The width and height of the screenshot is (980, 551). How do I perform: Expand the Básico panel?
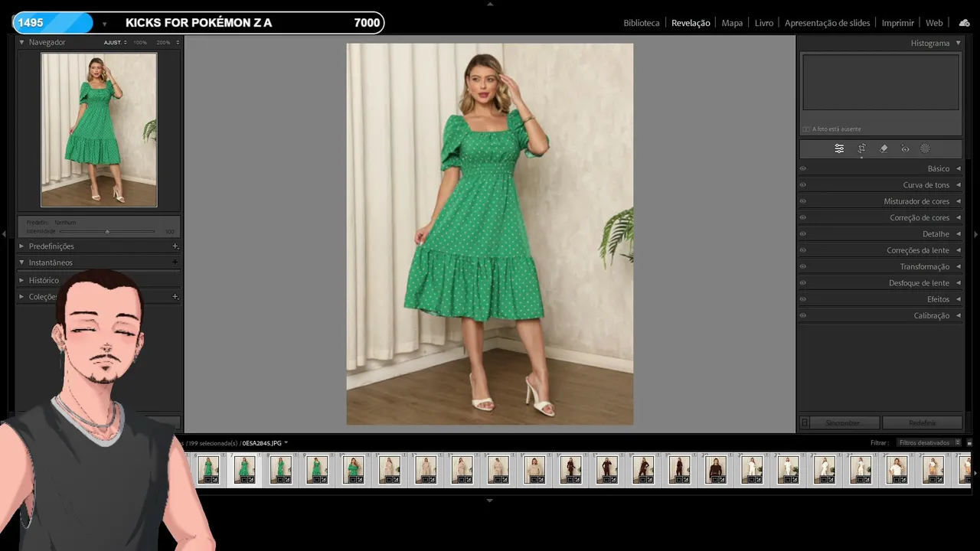click(958, 168)
